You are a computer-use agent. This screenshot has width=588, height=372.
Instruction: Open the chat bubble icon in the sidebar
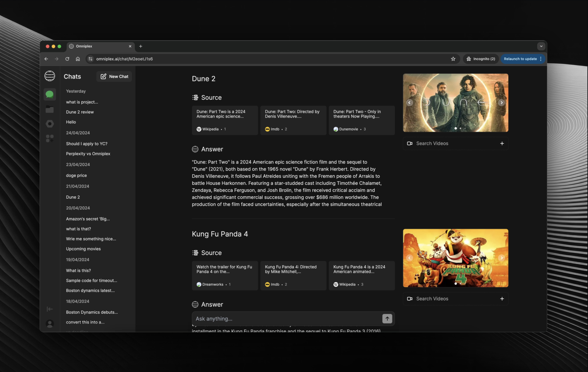[x=50, y=94]
